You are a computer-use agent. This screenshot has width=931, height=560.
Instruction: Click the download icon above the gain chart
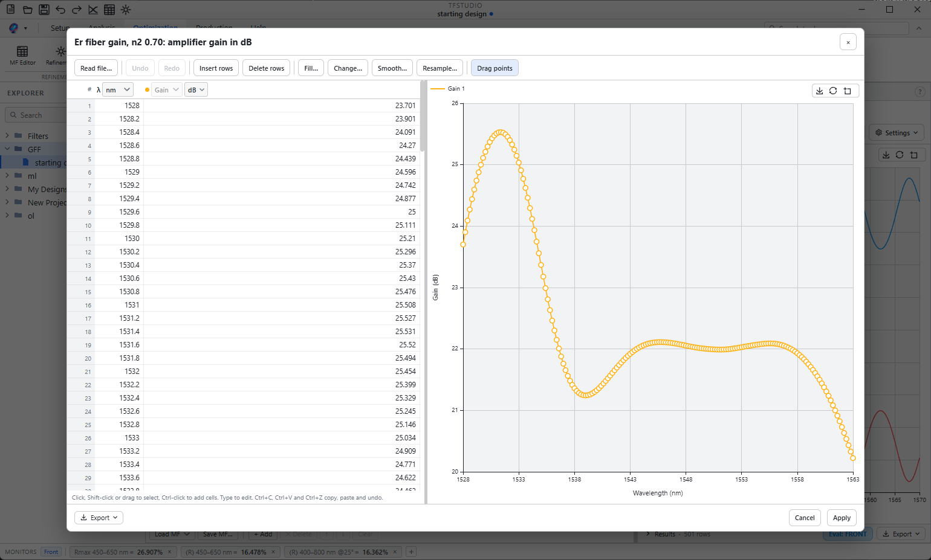tap(819, 91)
